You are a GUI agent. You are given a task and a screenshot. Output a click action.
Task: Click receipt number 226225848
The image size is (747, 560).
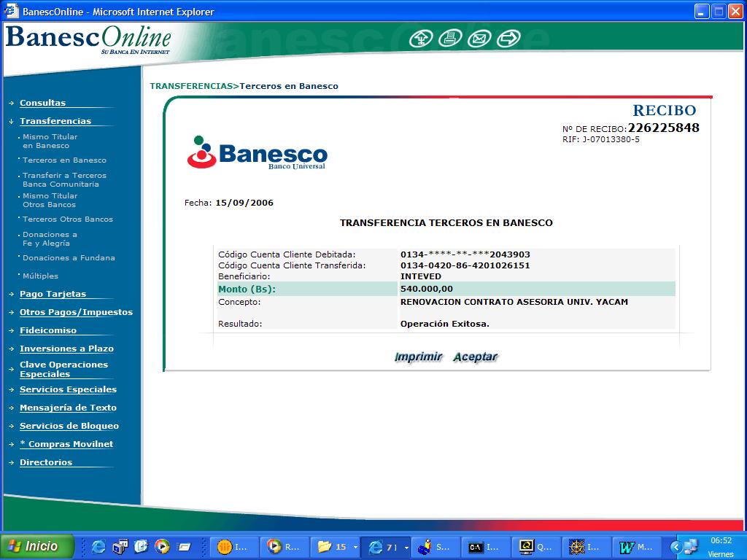[x=664, y=128]
